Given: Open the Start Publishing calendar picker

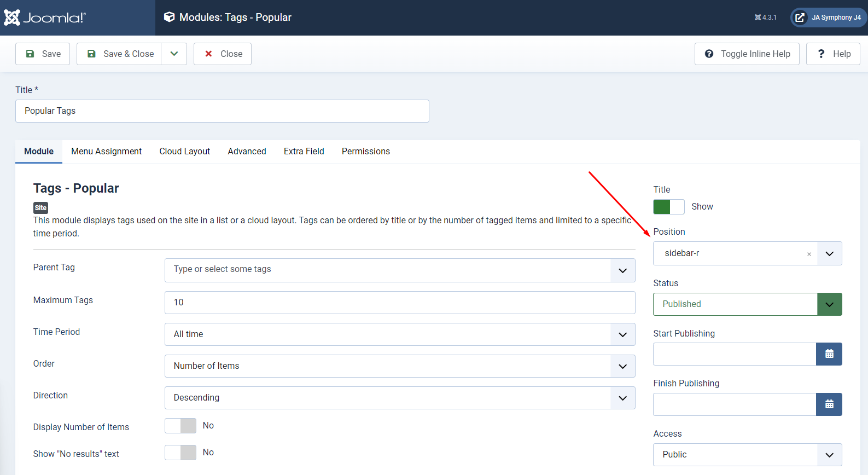Looking at the screenshot, I should [829, 354].
